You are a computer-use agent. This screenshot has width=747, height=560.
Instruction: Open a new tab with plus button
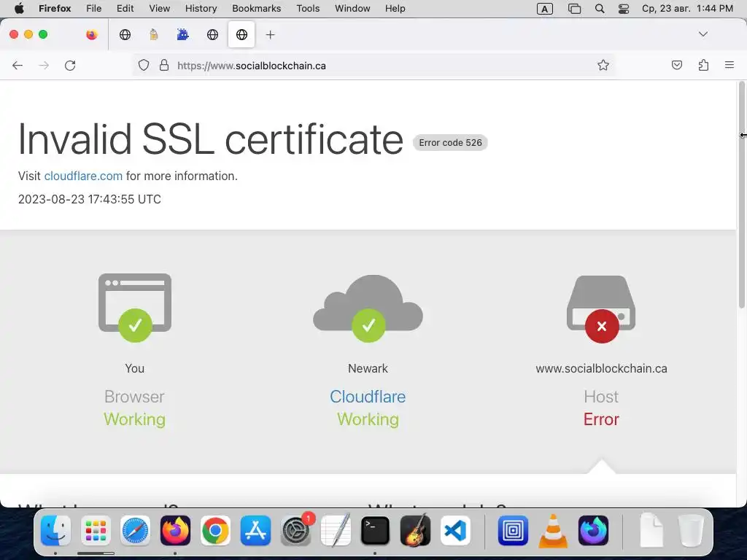(x=270, y=35)
